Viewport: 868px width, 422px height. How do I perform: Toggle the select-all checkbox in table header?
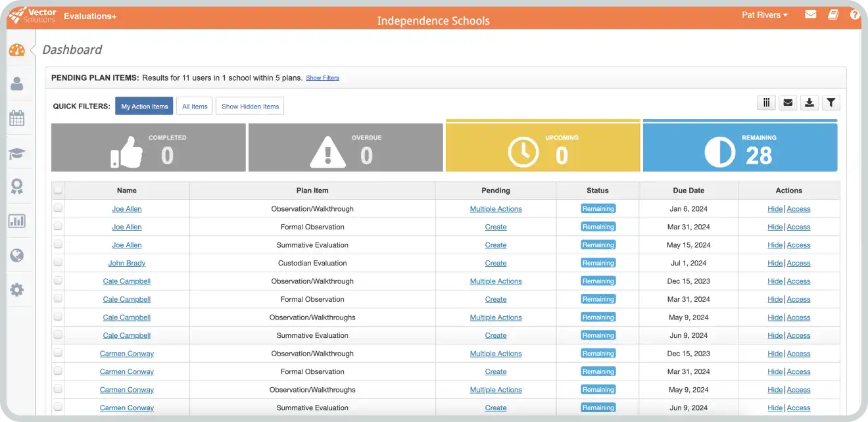[x=58, y=190]
